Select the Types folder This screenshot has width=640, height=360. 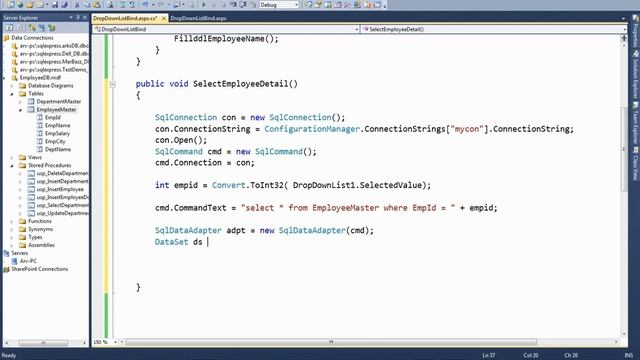click(35, 237)
